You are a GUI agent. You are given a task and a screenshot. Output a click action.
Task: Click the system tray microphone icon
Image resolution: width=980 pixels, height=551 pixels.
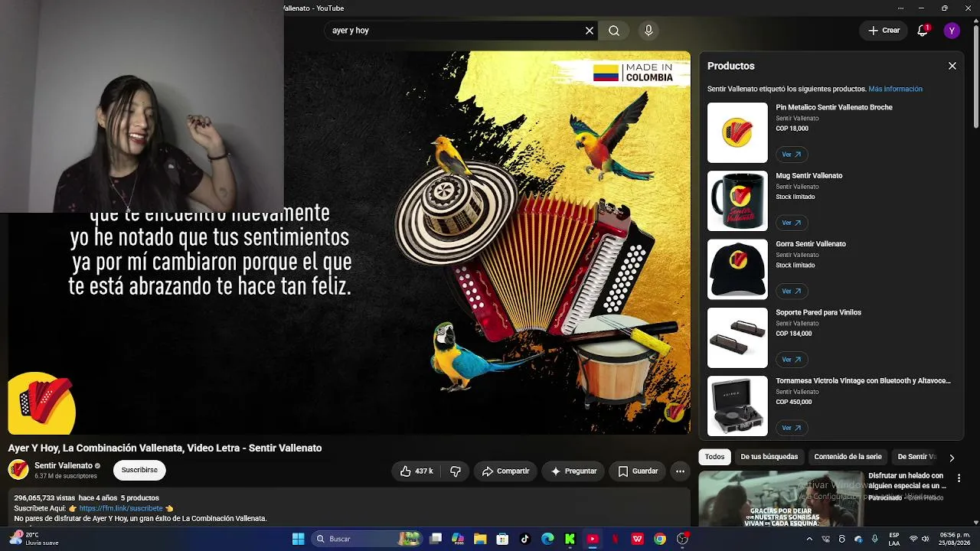click(874, 539)
